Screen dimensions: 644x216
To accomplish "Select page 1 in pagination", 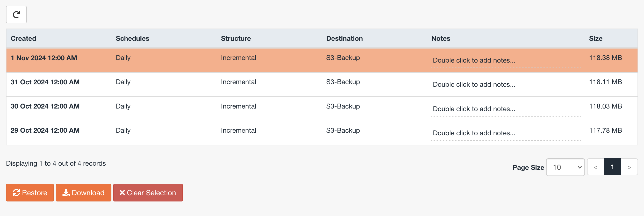I will (x=612, y=167).
